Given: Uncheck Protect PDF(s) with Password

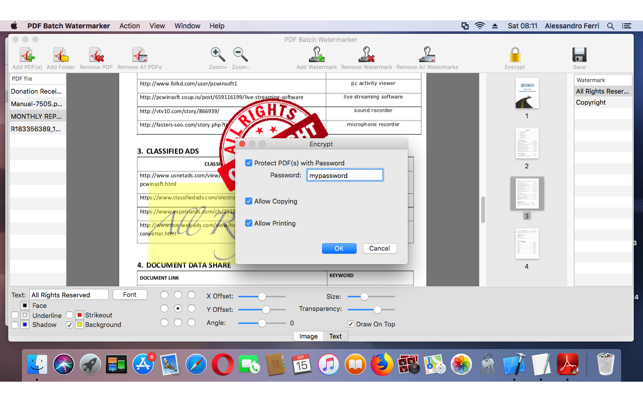Looking at the screenshot, I should [249, 163].
